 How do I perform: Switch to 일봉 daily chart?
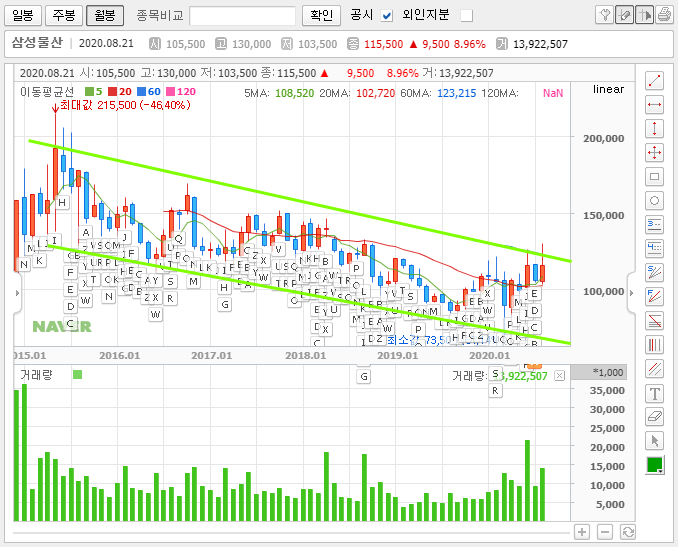23,16
